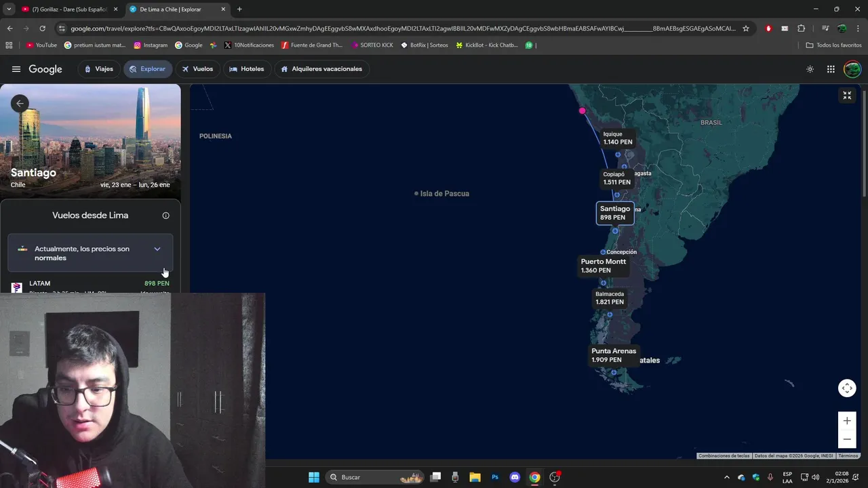Zoom in the map with plus
The height and width of the screenshot is (488, 868).
pyautogui.click(x=847, y=421)
